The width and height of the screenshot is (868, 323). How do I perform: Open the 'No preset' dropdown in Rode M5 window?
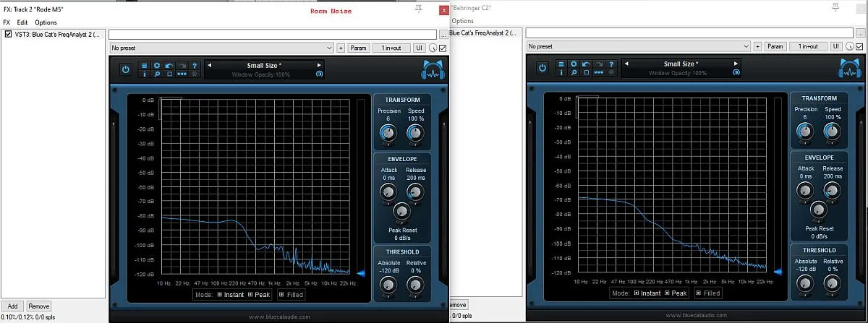[x=221, y=48]
